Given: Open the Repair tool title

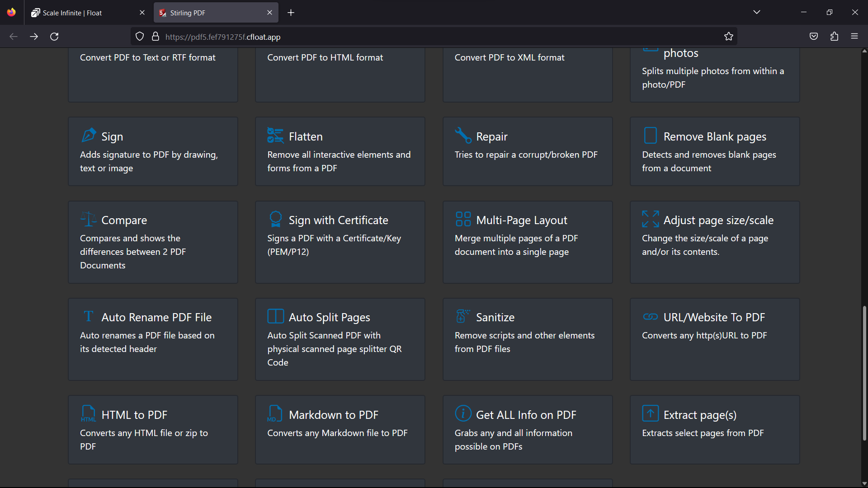Looking at the screenshot, I should coord(491,136).
